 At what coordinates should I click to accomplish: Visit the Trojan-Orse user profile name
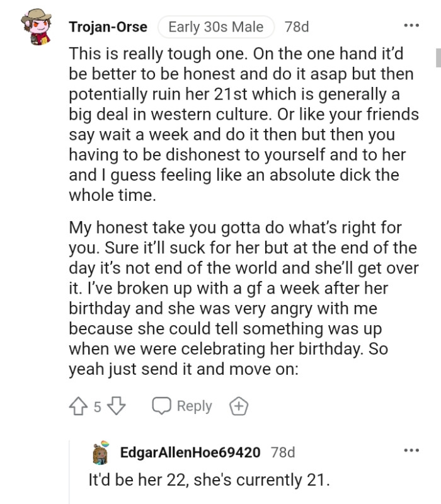[x=108, y=27]
